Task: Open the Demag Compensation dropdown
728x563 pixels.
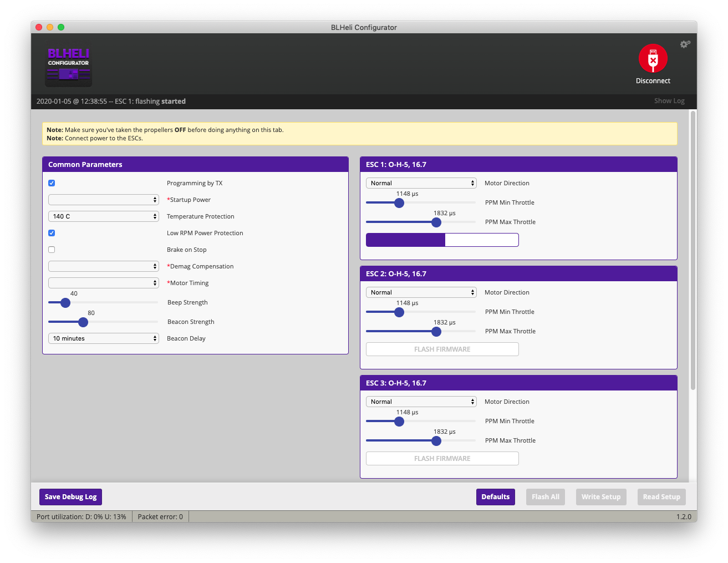Action: point(104,266)
